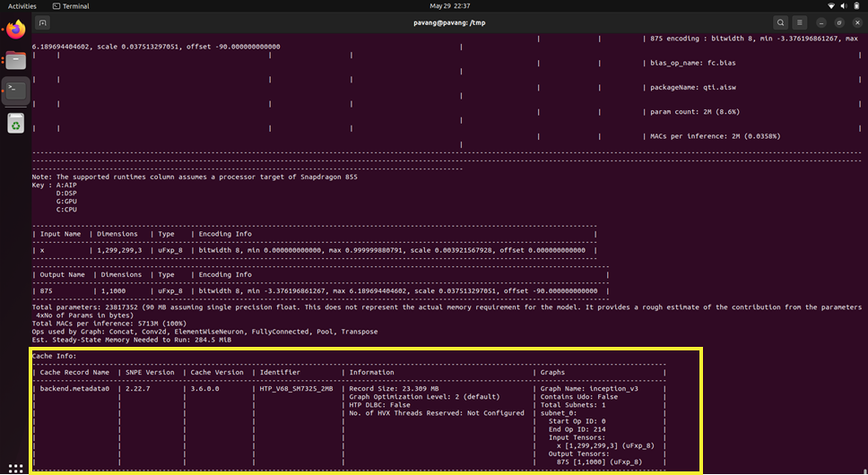
Task: Click the 'Graphs' column header
Action: point(552,372)
